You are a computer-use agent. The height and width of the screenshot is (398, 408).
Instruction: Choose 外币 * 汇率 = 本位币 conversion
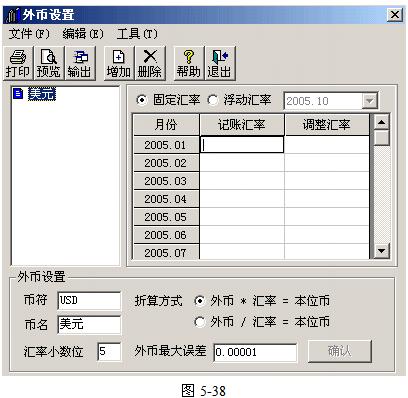coord(199,301)
